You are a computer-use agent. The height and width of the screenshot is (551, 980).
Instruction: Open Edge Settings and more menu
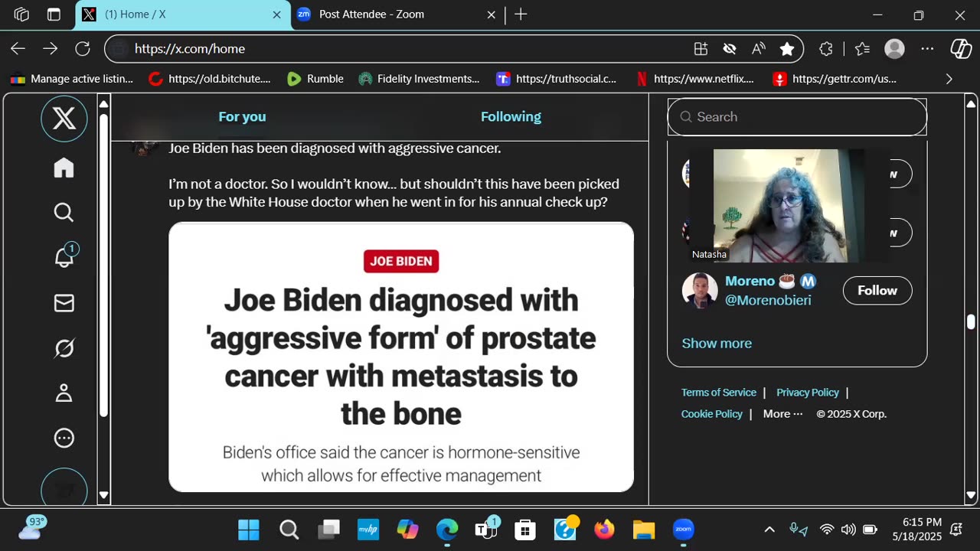(927, 49)
